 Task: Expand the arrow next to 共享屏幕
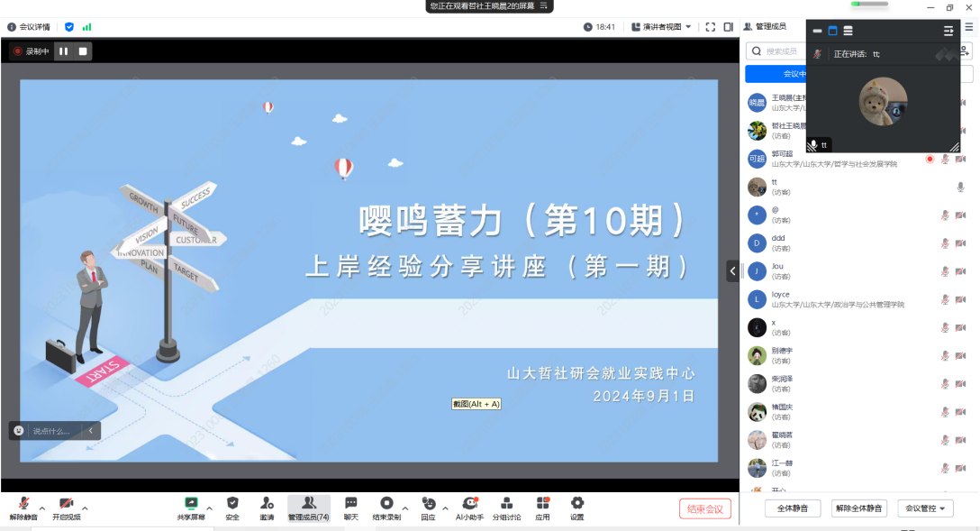210,508
